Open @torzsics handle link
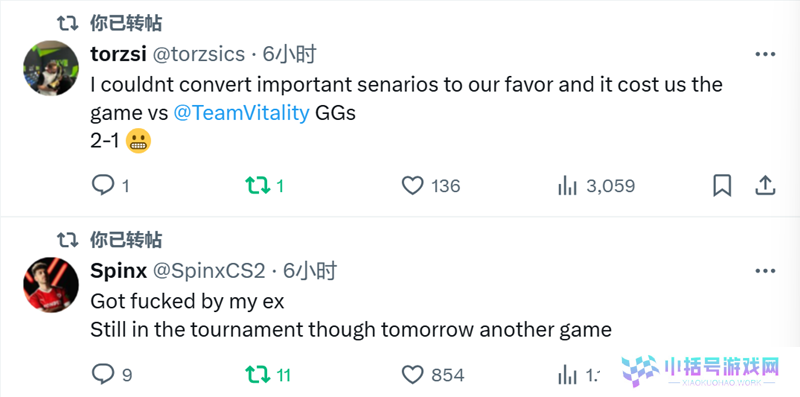Screen dimensions: 800x397 [199, 55]
